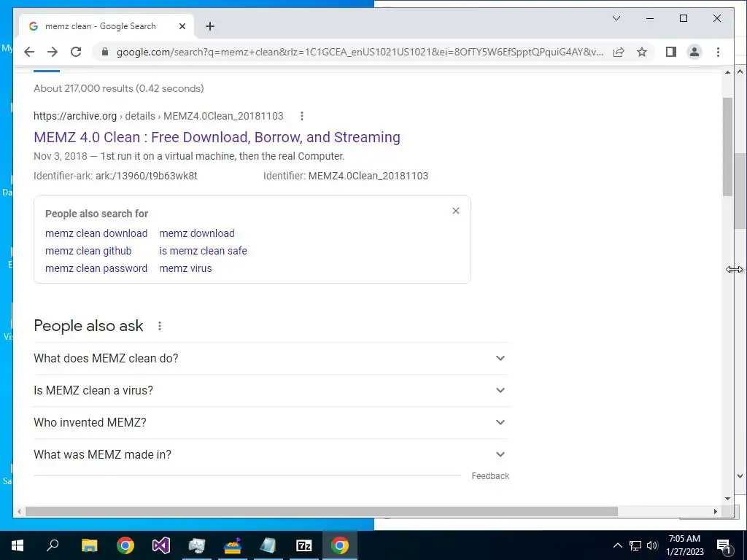The width and height of the screenshot is (747, 560).
Task: View site information via the lock icon
Action: (x=105, y=52)
